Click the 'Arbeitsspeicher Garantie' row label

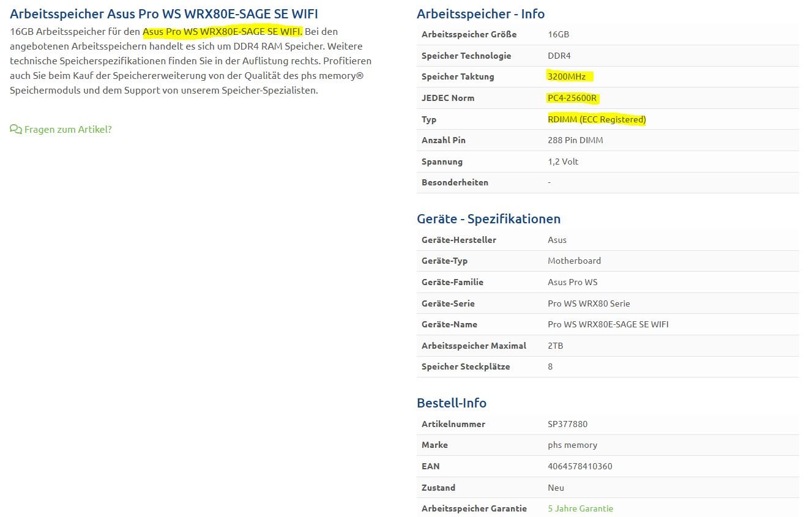473,508
